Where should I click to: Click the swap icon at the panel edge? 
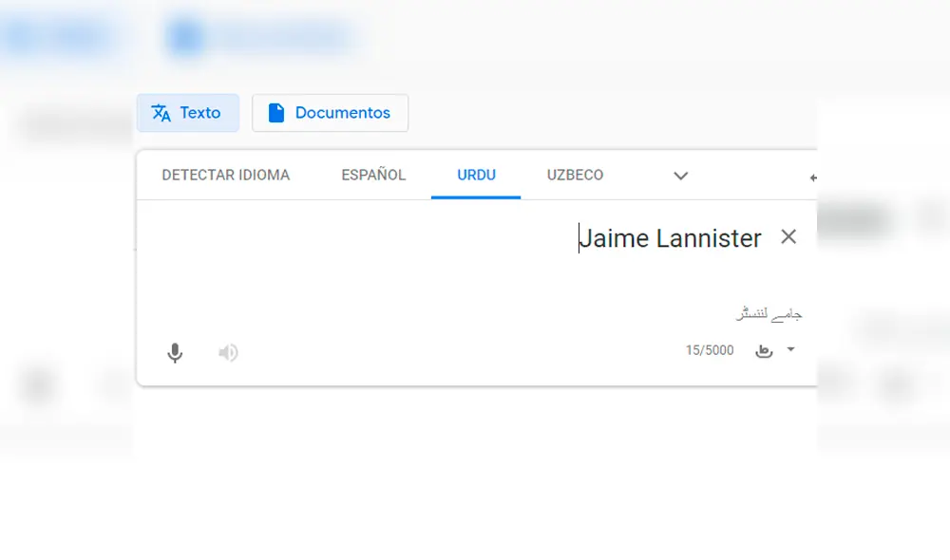pos(813,176)
